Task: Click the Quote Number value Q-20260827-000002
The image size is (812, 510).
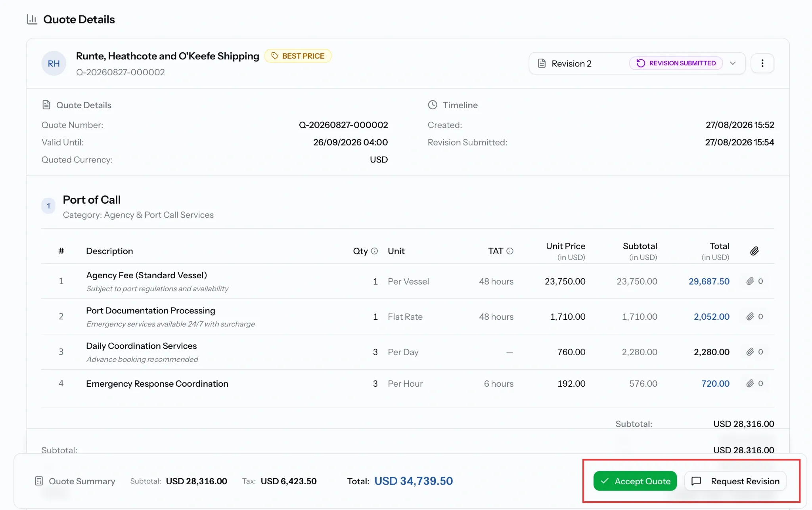Action: [x=343, y=125]
